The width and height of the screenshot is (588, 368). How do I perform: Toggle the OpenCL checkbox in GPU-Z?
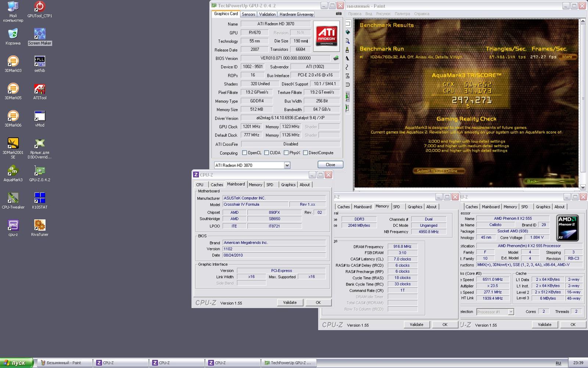coord(244,153)
